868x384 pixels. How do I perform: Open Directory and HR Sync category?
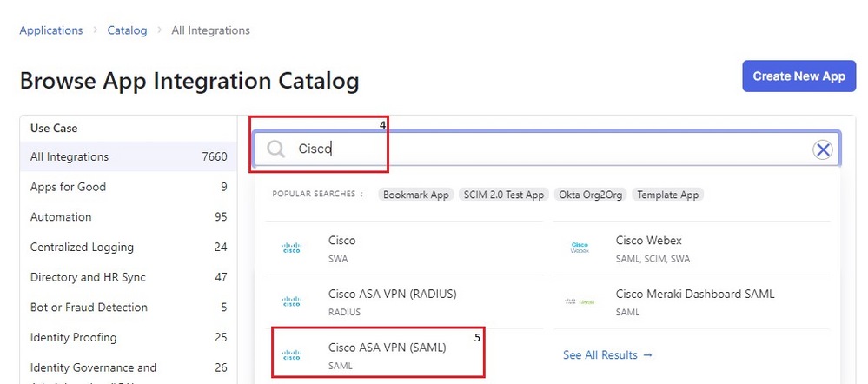pos(88,277)
